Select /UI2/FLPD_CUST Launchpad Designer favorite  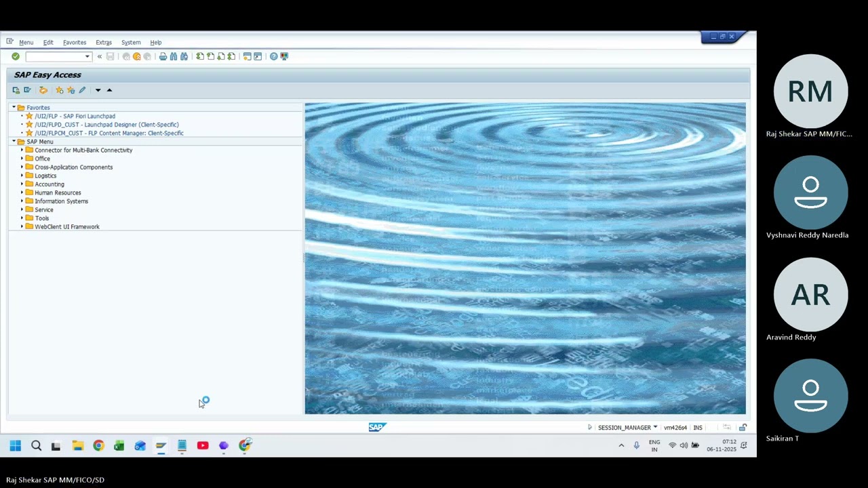click(x=107, y=125)
